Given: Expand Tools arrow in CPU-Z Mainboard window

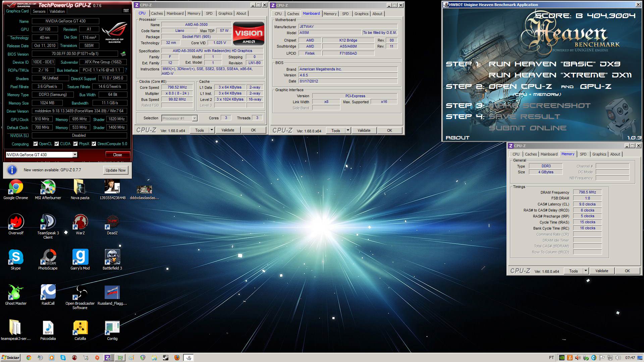Looking at the screenshot, I should (x=348, y=130).
